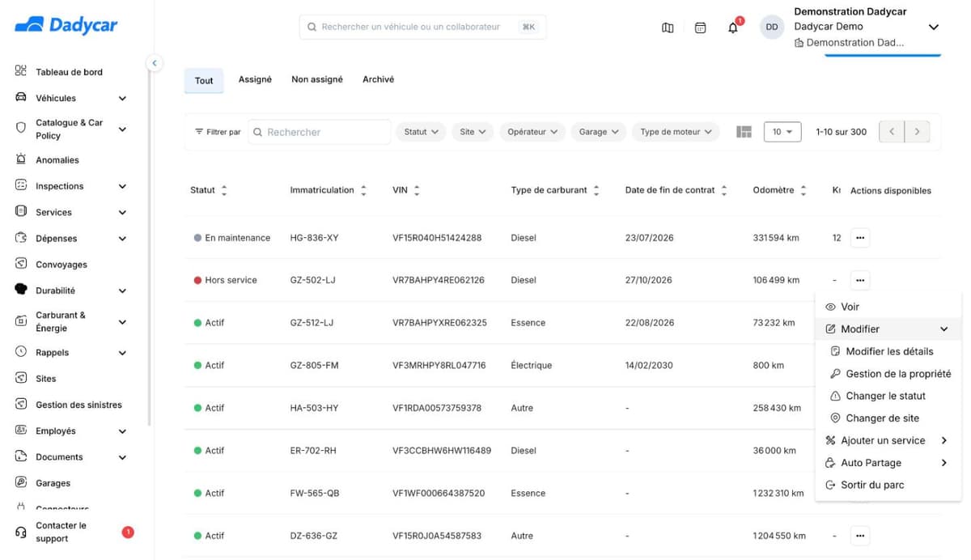Open notifications bell icon
The height and width of the screenshot is (560, 971).
pyautogui.click(x=733, y=28)
